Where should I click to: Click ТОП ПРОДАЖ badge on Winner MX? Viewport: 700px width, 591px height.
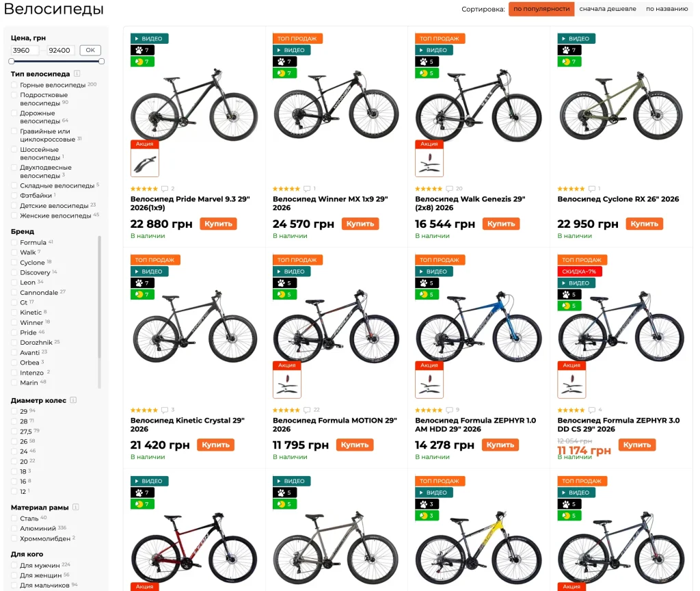coord(297,38)
